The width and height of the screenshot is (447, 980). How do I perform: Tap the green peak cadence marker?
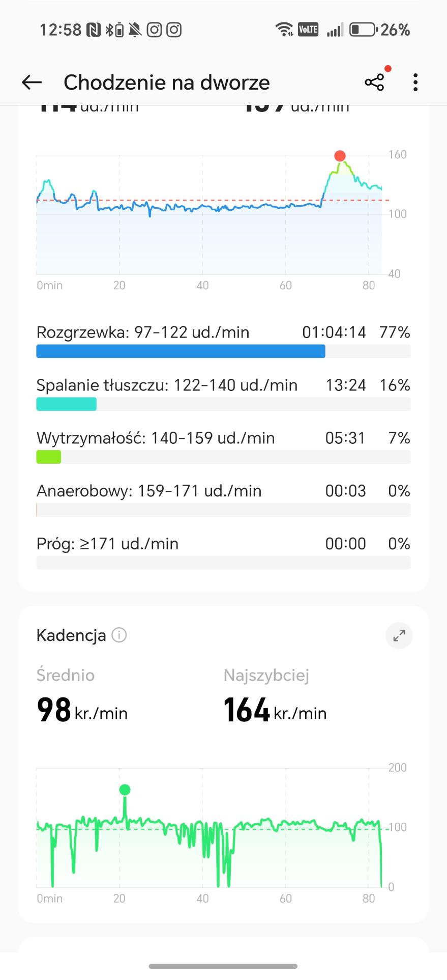(x=125, y=790)
